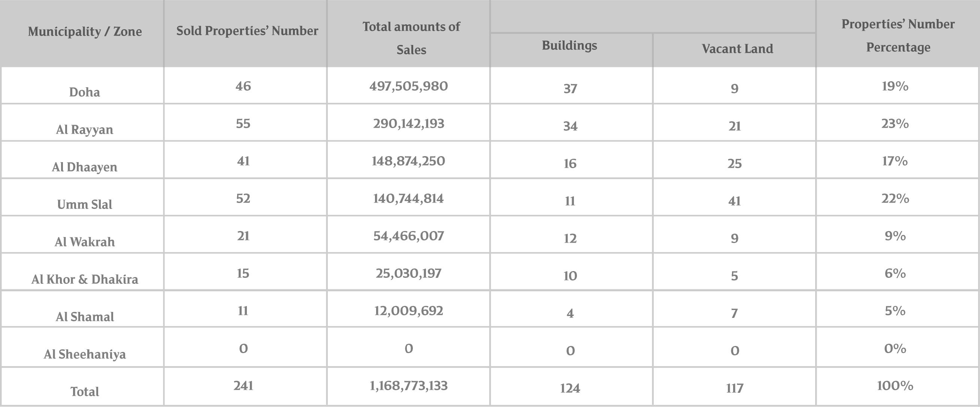Click the Municipality / Zone column header
The width and height of the screenshot is (980, 407).
[x=84, y=31]
